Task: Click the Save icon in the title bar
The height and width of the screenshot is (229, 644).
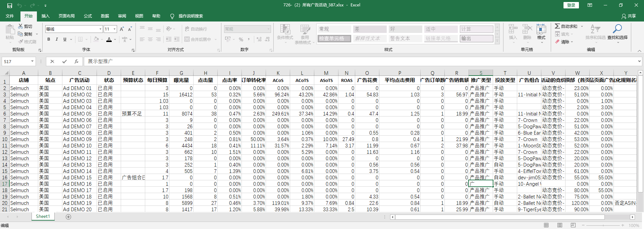Action: tap(9, 5)
